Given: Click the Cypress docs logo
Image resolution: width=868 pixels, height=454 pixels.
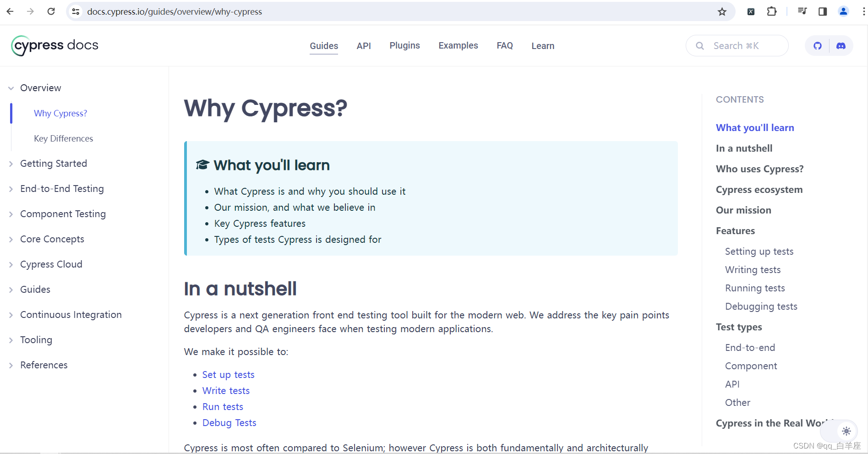Looking at the screenshot, I should [x=55, y=45].
